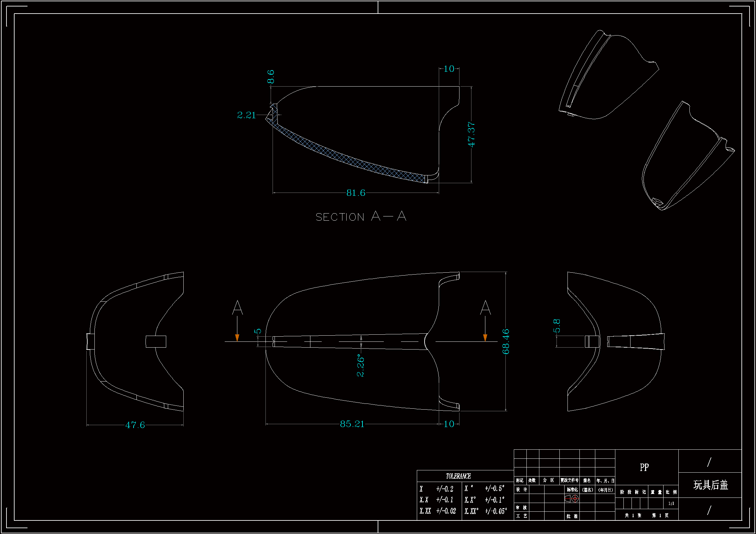Viewport: 756px width, 534px height.
Task: Click the TOLERANCE table heading
Action: coord(458,476)
